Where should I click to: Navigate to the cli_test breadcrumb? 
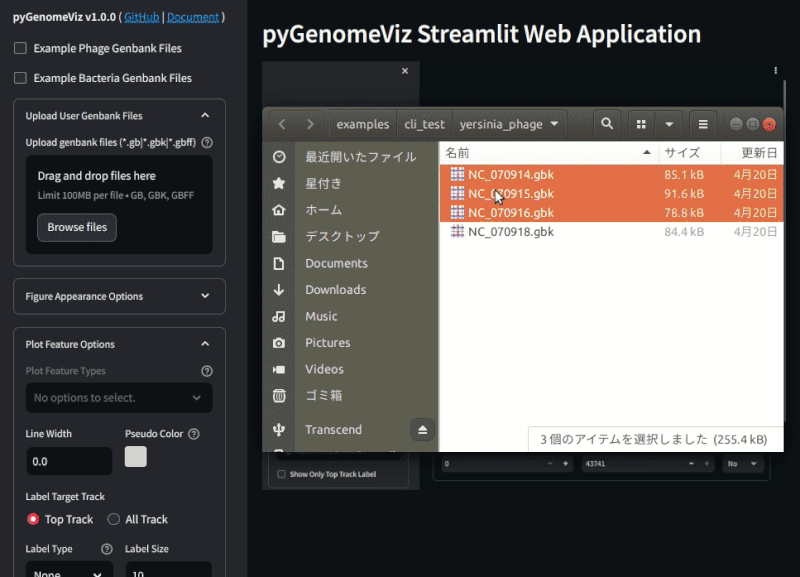coord(424,123)
